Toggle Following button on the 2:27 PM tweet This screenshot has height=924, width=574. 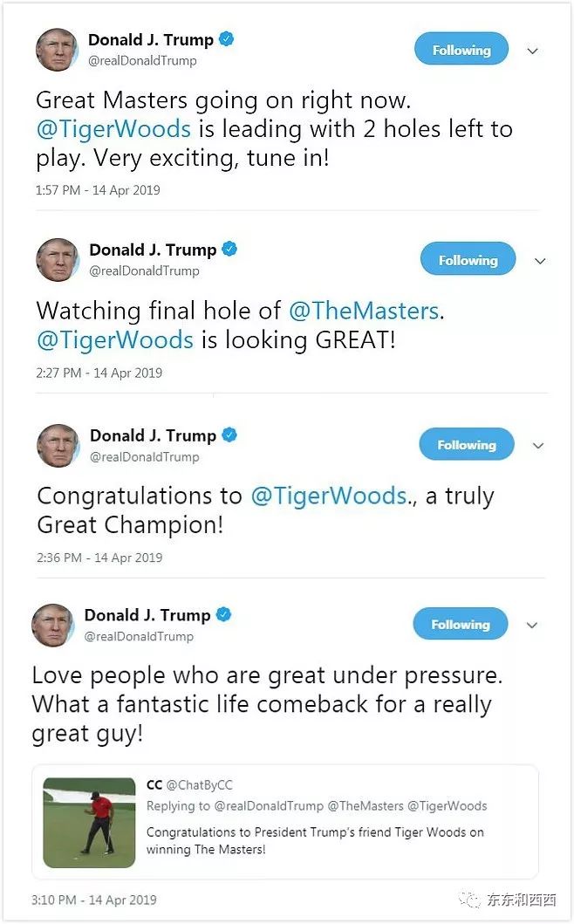(x=468, y=258)
